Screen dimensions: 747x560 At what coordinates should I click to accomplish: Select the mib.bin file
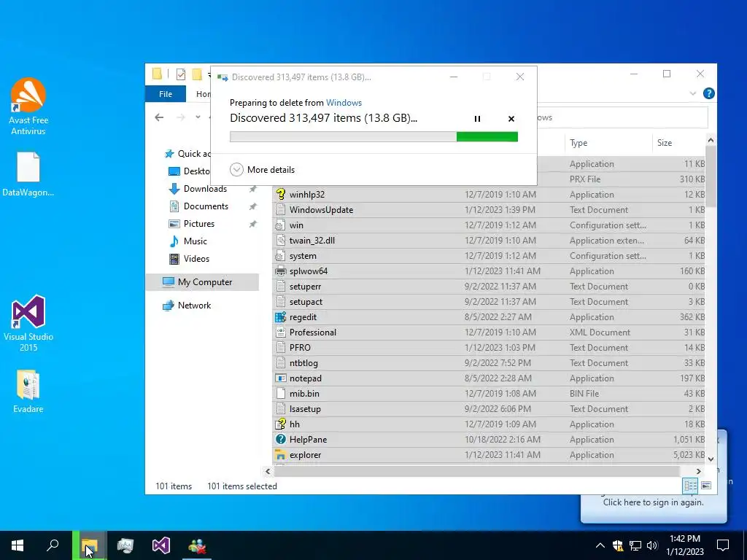coord(304,394)
